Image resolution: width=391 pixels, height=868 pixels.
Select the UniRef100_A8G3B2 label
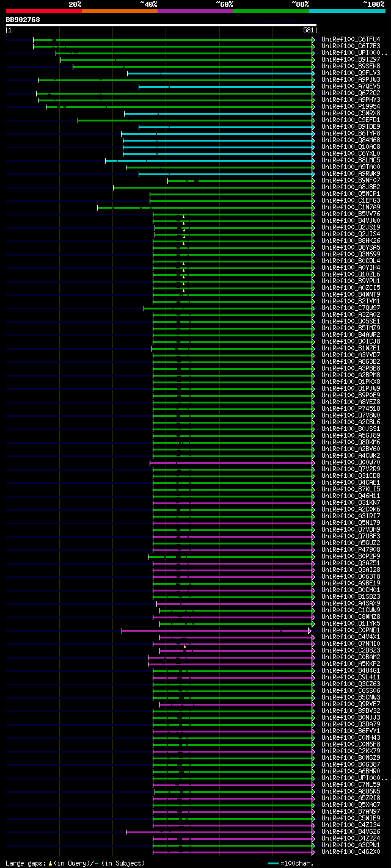click(x=351, y=362)
